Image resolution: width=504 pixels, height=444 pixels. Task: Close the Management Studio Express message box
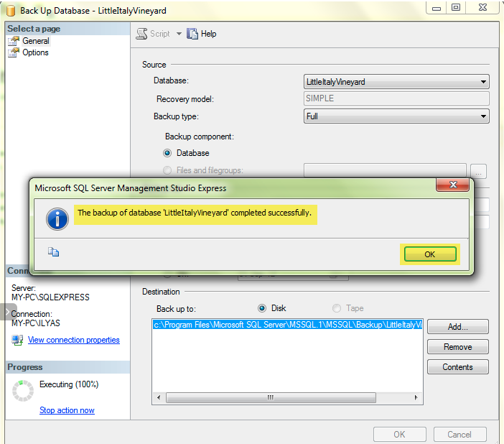pyautogui.click(x=452, y=185)
